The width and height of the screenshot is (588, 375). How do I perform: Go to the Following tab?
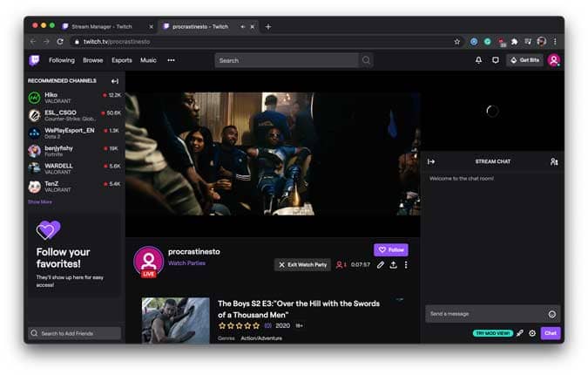point(62,60)
